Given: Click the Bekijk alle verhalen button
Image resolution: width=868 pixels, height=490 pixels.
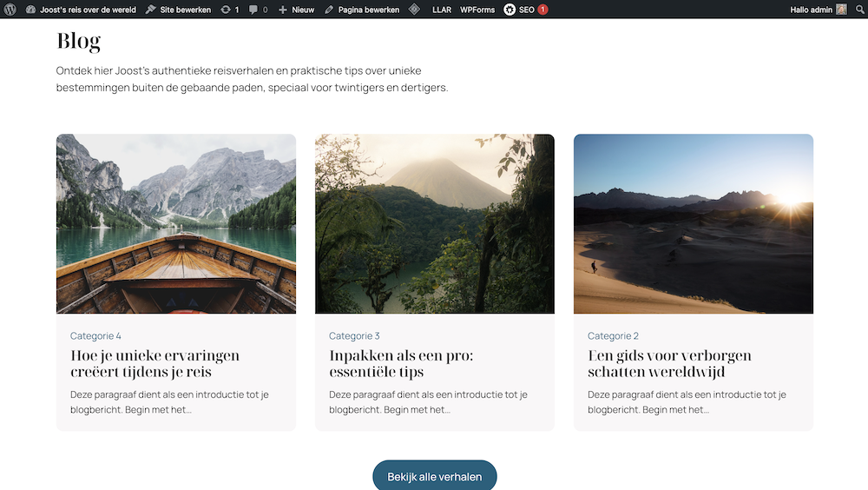Looking at the screenshot, I should click(434, 476).
